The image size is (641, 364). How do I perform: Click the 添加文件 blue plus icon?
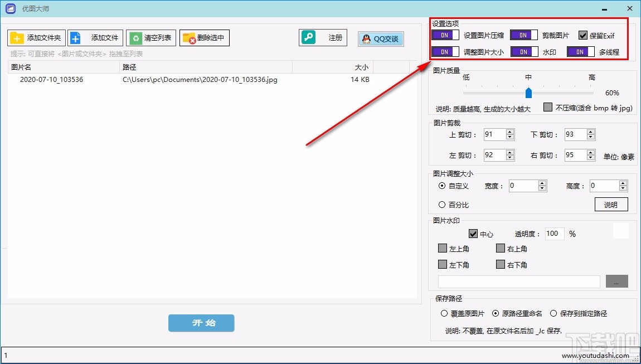75,38
